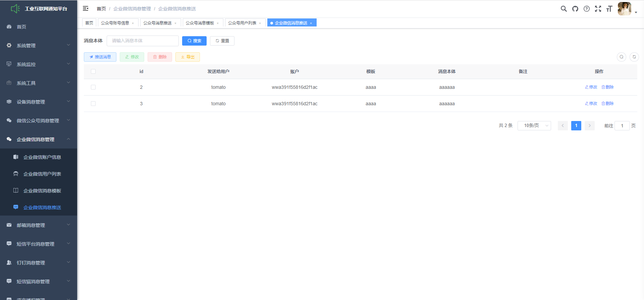Expand the 邮箱消息管理 menu chevron

68,225
